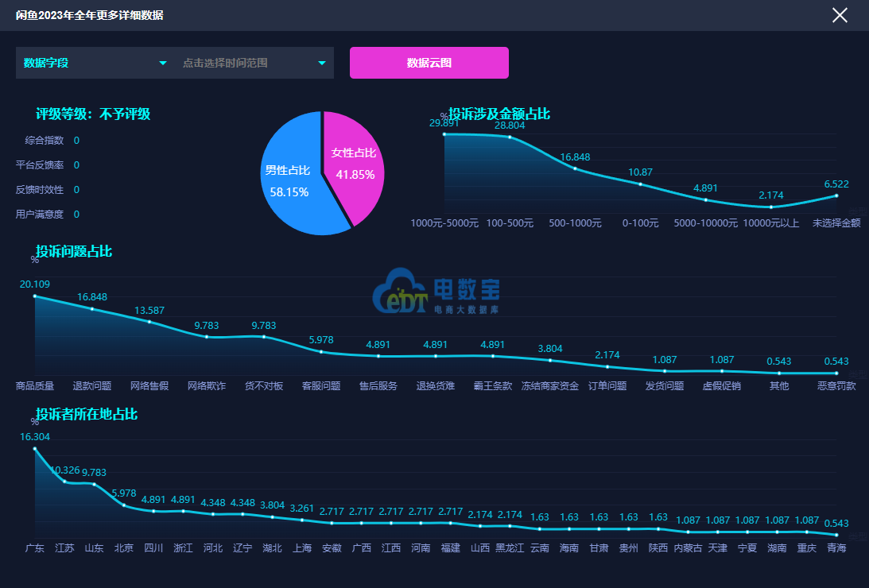Click the 29.891 point for 1000元-5000元

pyautogui.click(x=444, y=134)
